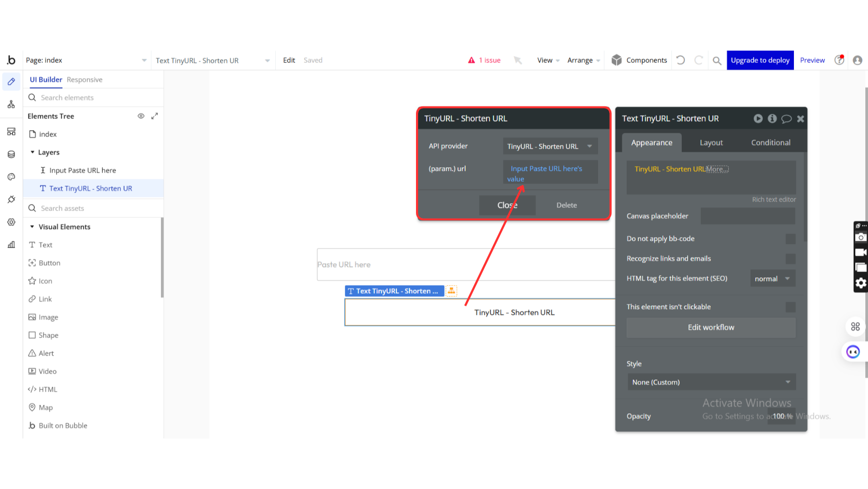Viewport: 868px width, 489px height.
Task: Click the Bubble logo icon
Action: (x=11, y=60)
